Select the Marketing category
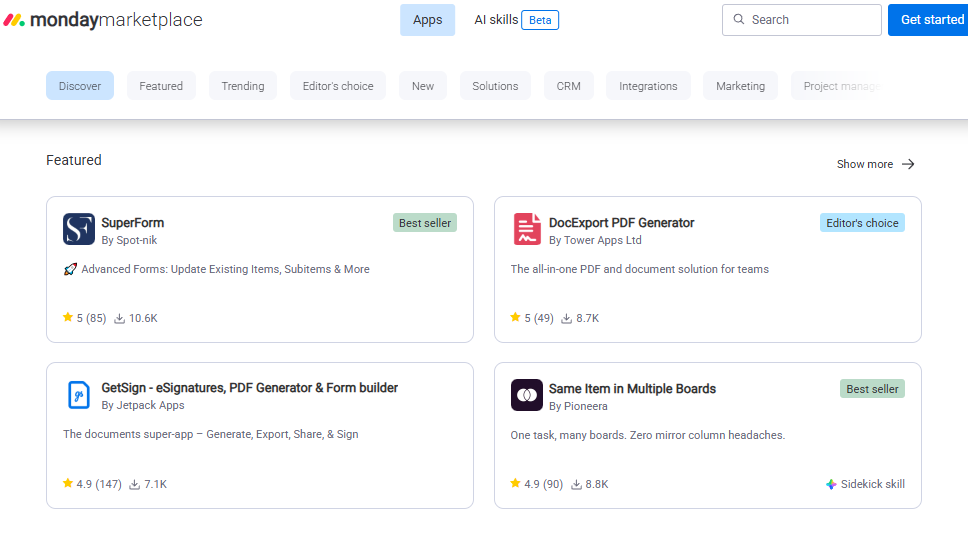The image size is (968, 540). coord(740,86)
